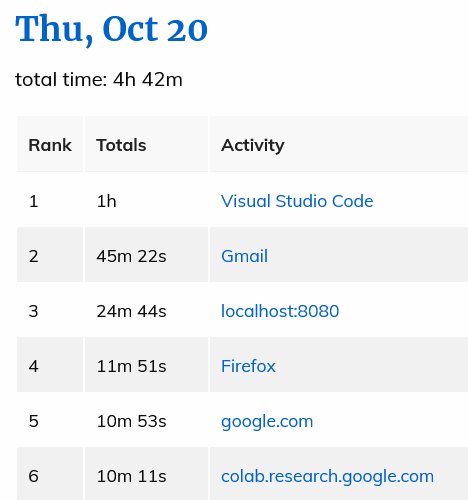This screenshot has width=468, height=500.
Task: Select the total time 4h 42m text
Action: click(99, 80)
